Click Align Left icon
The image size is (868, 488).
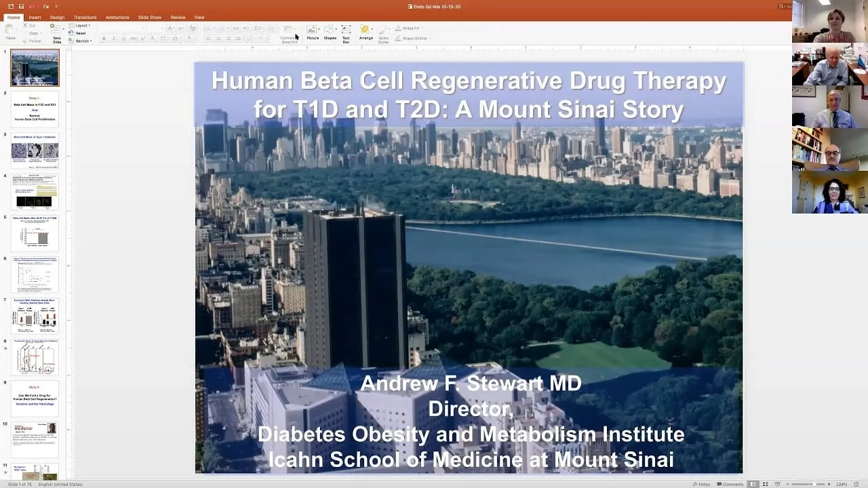(x=209, y=39)
